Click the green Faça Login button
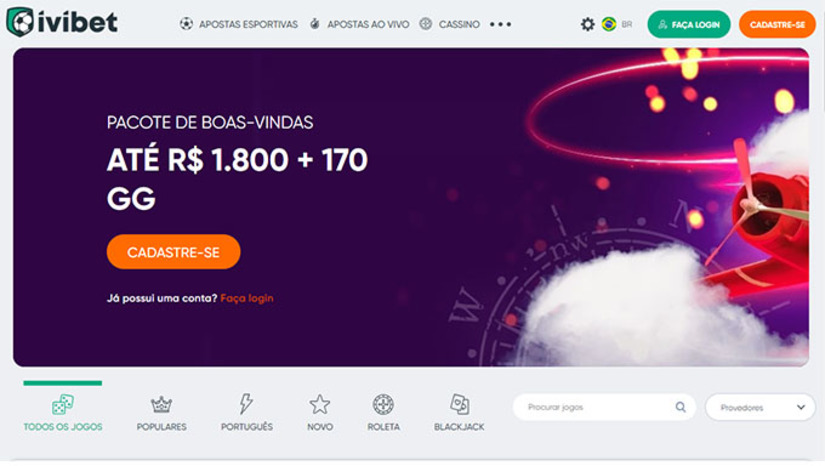Image resolution: width=825 pixels, height=466 pixels. (x=689, y=24)
